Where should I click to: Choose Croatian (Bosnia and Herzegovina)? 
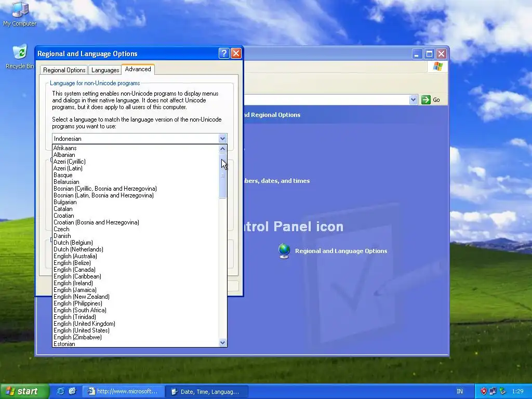pos(136,222)
